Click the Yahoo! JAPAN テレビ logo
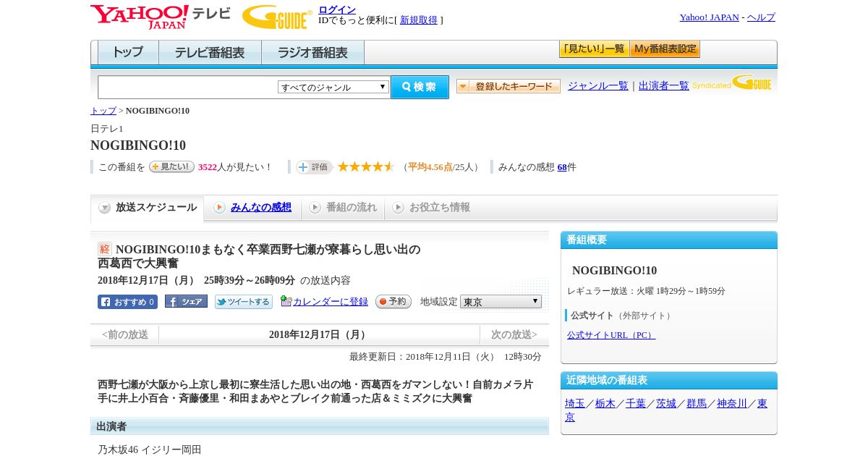 [161, 17]
